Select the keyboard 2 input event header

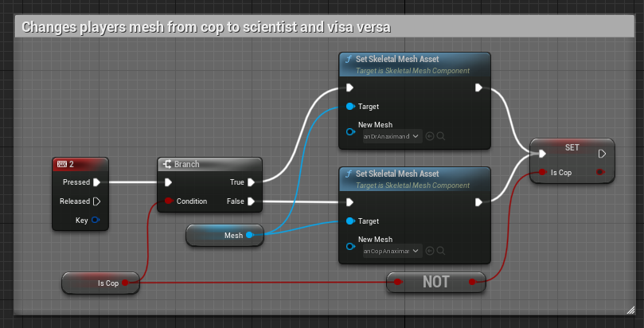(x=80, y=164)
